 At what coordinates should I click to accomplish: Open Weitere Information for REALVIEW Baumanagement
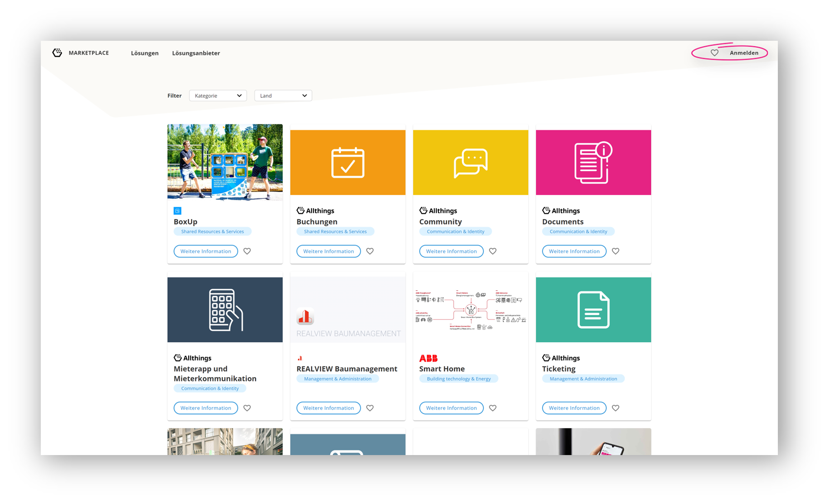pos(329,408)
